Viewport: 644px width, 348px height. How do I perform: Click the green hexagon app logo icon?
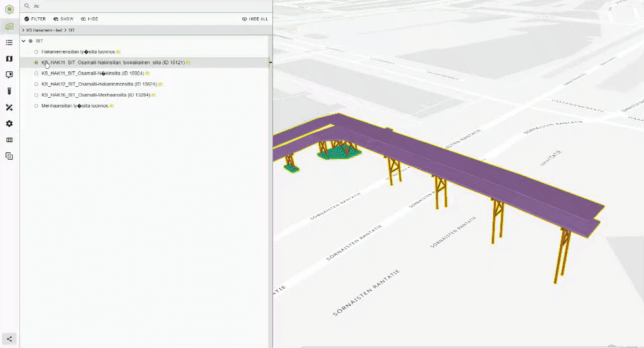click(x=10, y=9)
